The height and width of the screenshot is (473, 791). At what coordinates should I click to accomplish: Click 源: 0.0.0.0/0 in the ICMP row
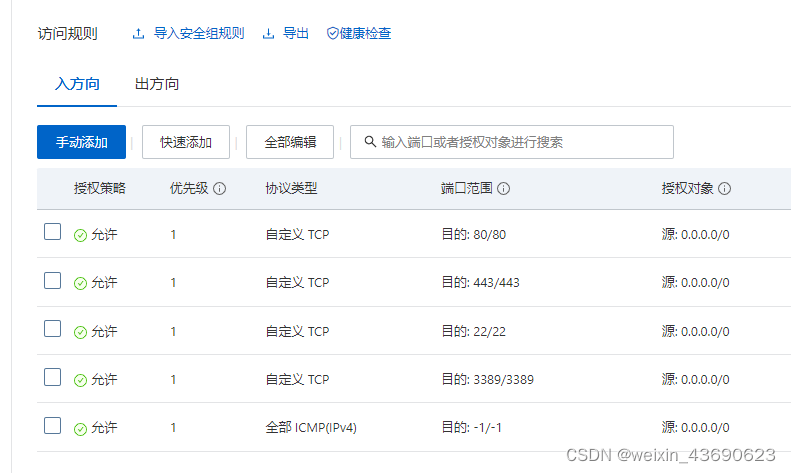(696, 428)
